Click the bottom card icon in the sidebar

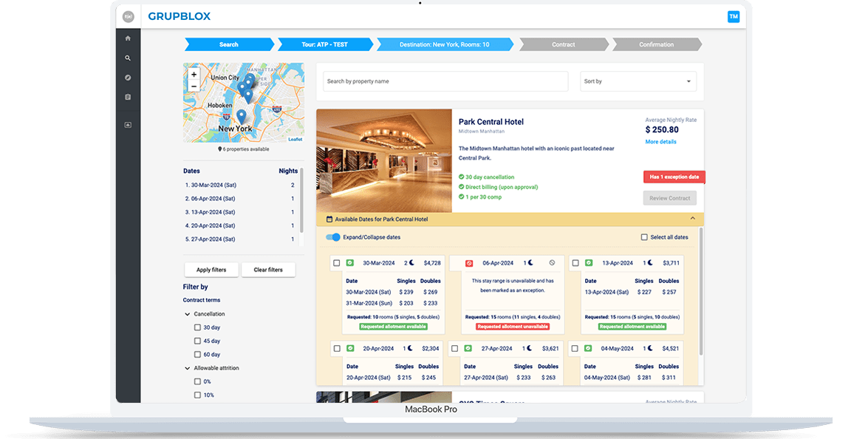[128, 125]
